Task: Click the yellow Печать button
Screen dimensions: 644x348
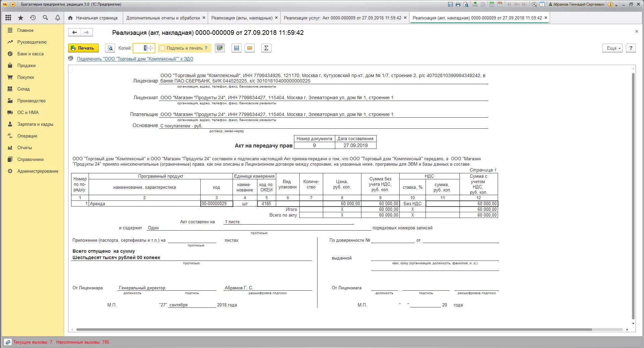Action: click(x=83, y=48)
